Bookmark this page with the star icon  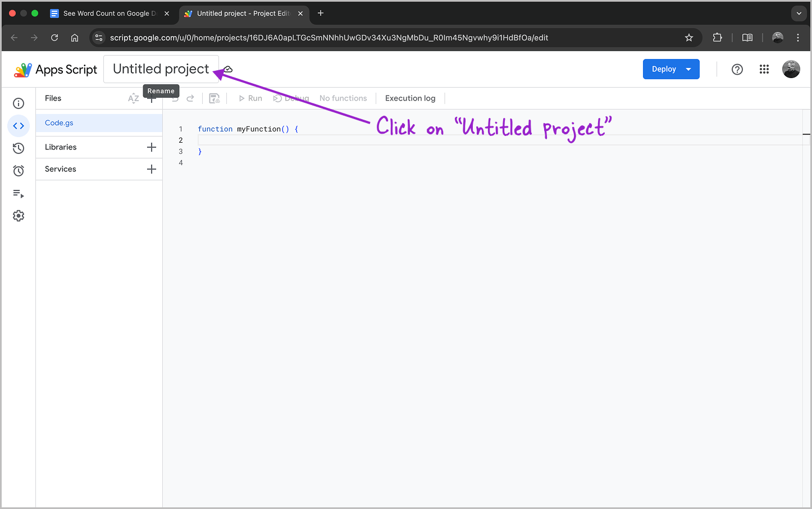pos(688,38)
